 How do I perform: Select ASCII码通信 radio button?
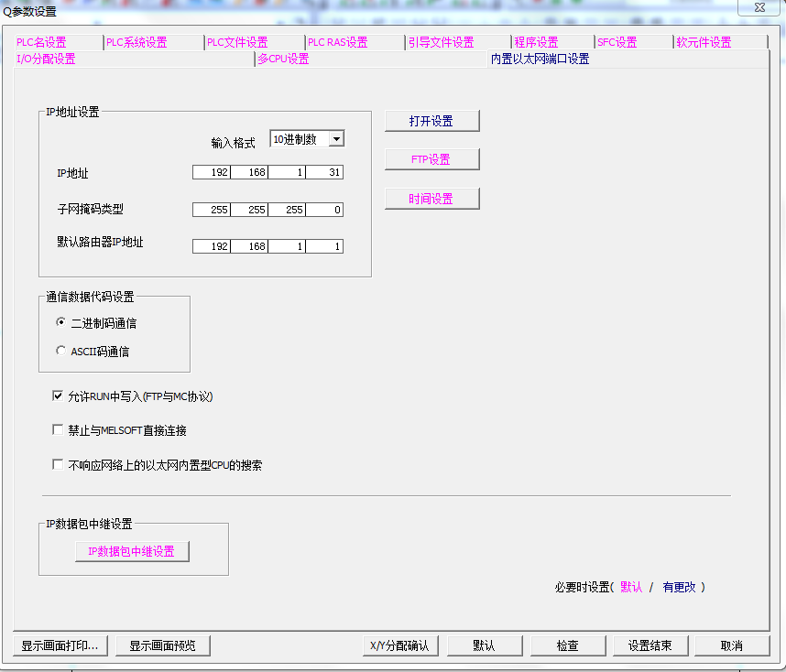pos(61,351)
